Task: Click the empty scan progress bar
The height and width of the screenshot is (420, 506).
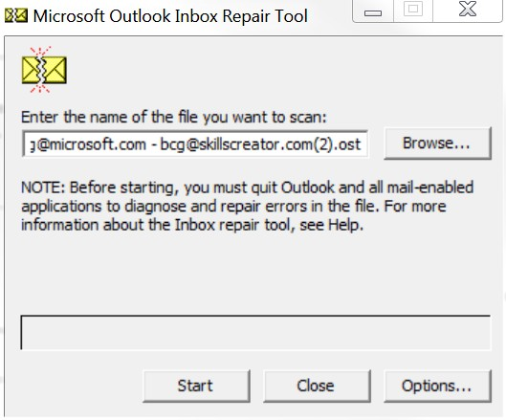Action: [x=255, y=332]
